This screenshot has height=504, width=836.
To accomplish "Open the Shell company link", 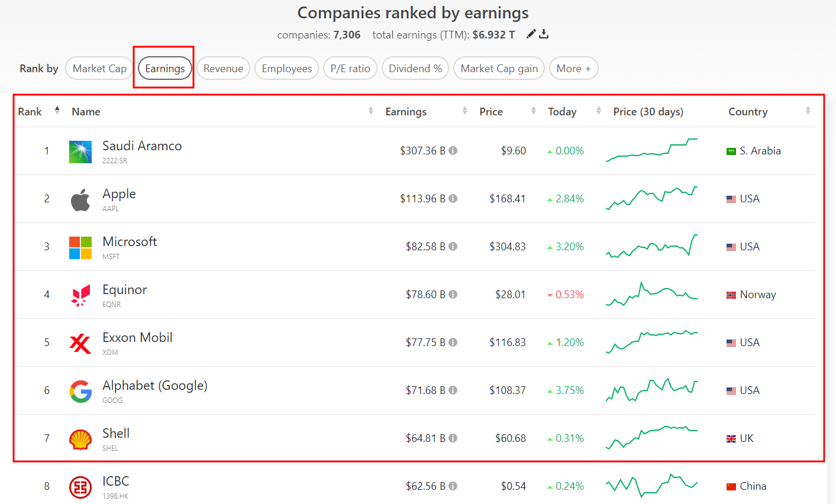I will [x=116, y=434].
